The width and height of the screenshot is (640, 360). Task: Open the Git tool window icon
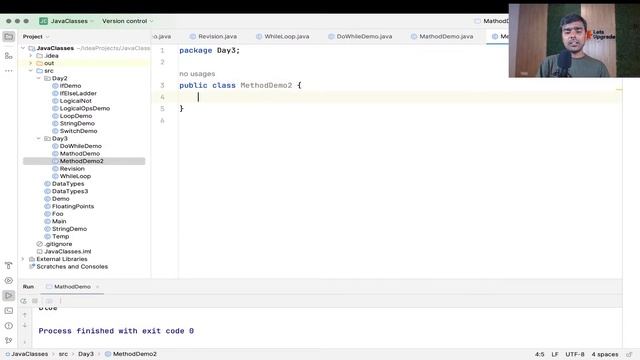9,340
